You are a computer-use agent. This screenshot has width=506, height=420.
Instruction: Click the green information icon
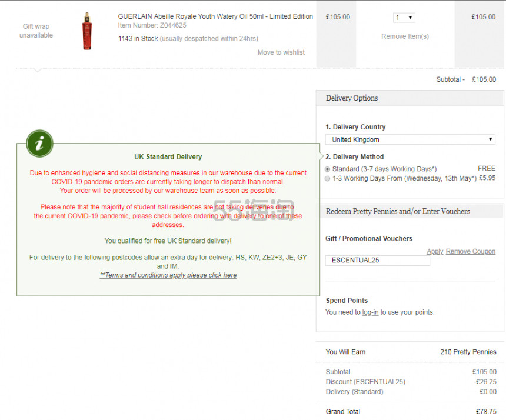point(39,144)
